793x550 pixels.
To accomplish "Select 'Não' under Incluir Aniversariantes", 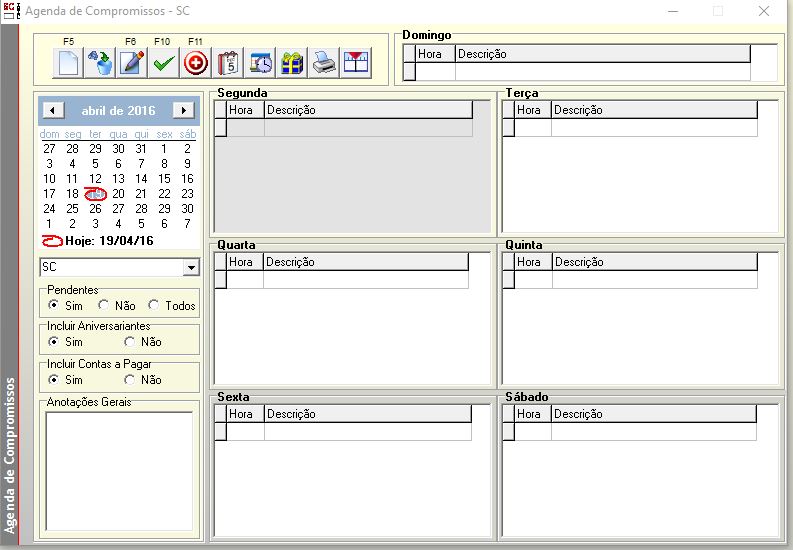I will (130, 342).
